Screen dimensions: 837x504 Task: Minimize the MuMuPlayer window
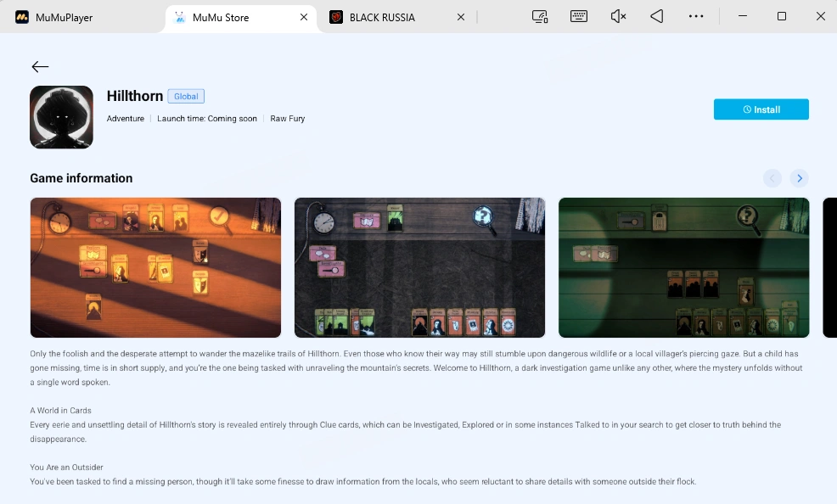point(743,16)
